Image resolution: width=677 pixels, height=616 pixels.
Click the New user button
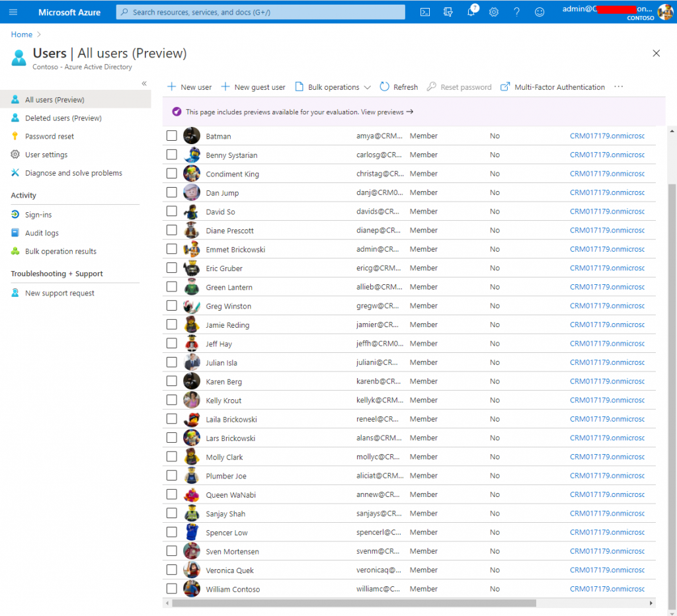[x=190, y=87]
